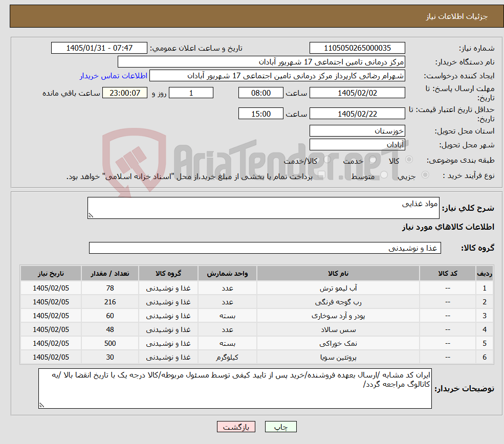Click the تاریخ نیاز column header
This screenshot has width=504, height=444.
(51, 273)
